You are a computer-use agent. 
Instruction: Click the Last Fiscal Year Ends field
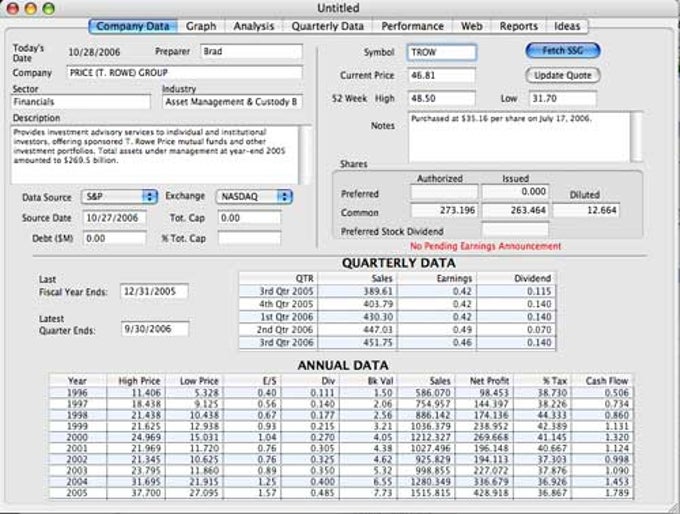pos(154,291)
